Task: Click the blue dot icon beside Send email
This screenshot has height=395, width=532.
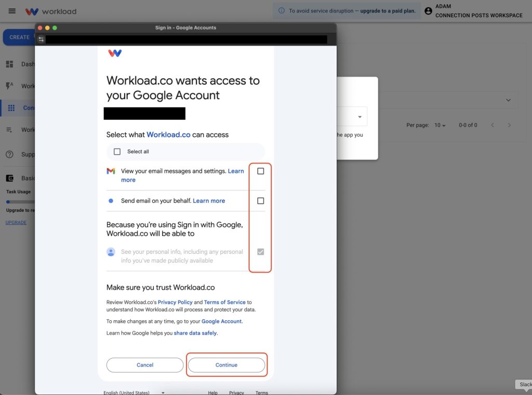Action: [x=111, y=201]
